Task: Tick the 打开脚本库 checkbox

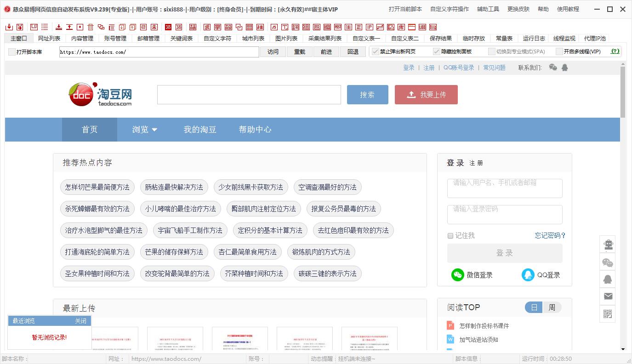Action: (x=12, y=52)
